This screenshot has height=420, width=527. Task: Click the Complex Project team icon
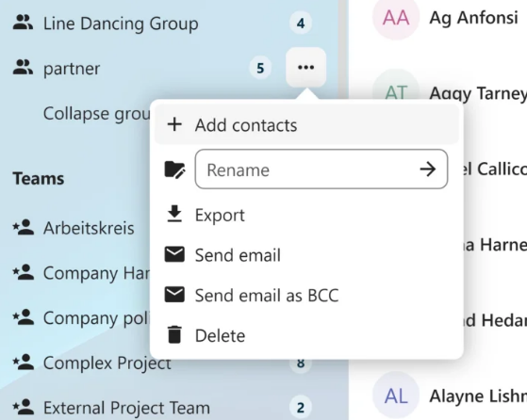pyautogui.click(x=24, y=362)
